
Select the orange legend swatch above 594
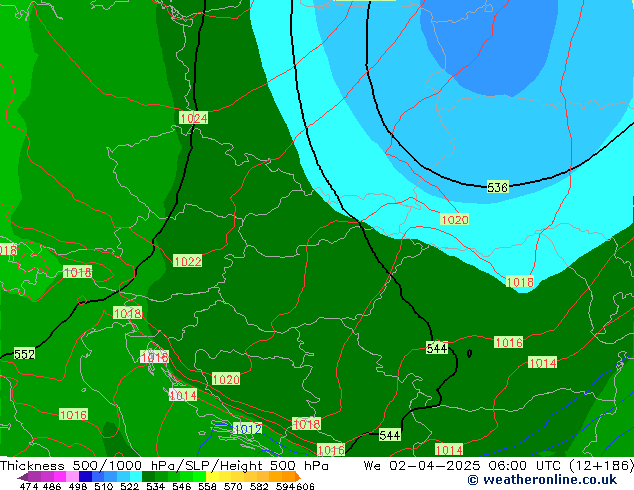click(288, 477)
